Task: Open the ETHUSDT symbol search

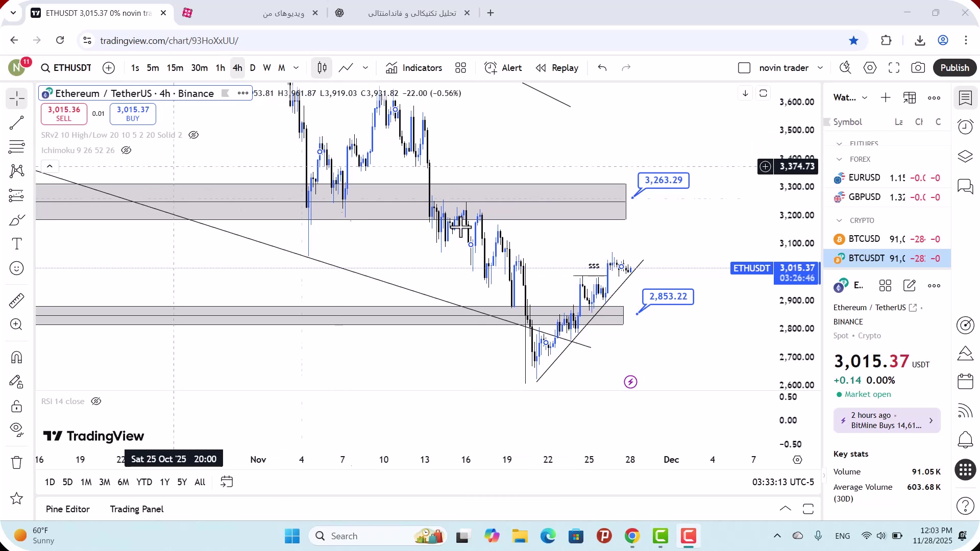Action: (66, 68)
